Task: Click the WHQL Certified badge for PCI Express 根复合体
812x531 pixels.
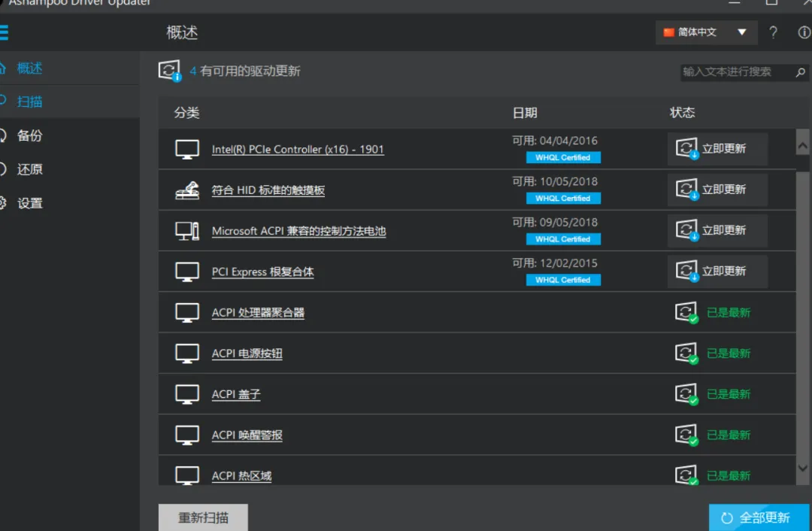Action: pyautogui.click(x=563, y=279)
